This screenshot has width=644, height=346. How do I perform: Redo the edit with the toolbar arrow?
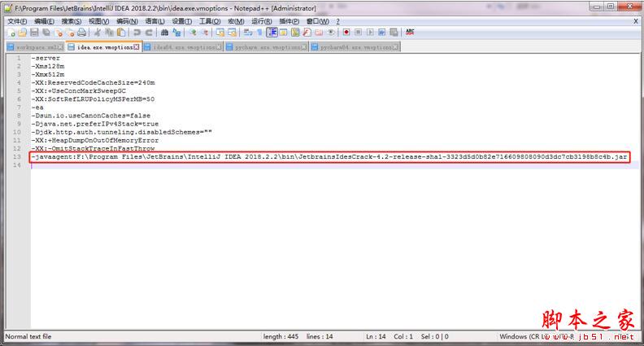point(149,33)
